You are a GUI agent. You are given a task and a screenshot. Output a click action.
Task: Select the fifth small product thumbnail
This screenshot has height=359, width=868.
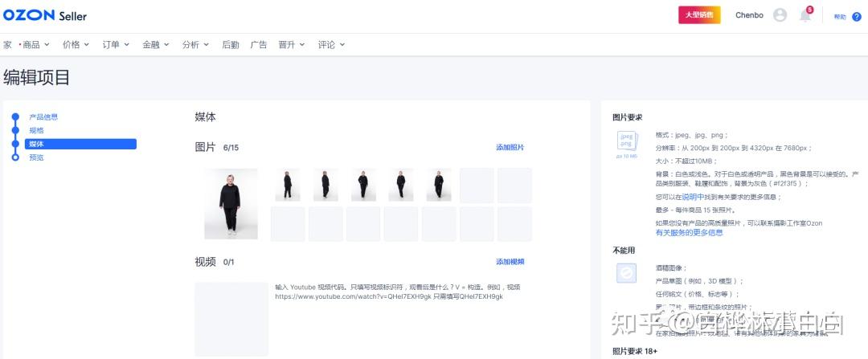tap(439, 185)
